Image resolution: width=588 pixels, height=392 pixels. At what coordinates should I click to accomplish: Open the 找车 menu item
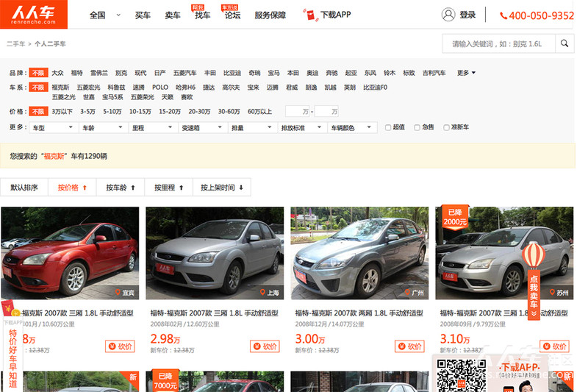[x=203, y=15]
